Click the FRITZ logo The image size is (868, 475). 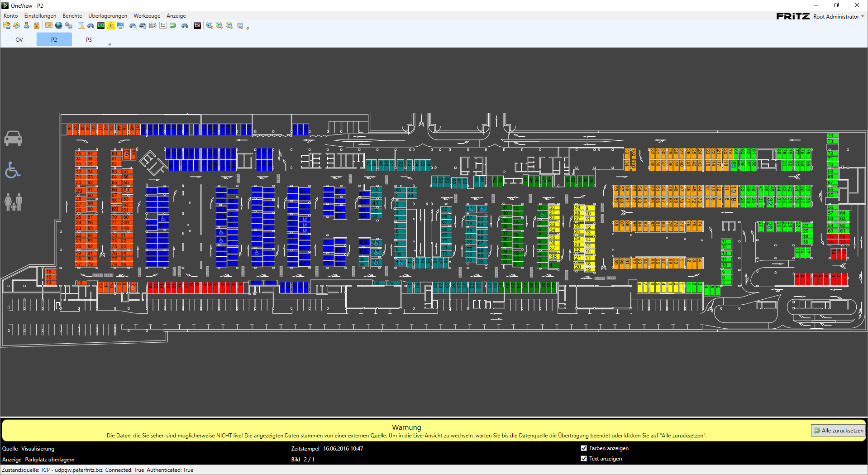(x=793, y=16)
